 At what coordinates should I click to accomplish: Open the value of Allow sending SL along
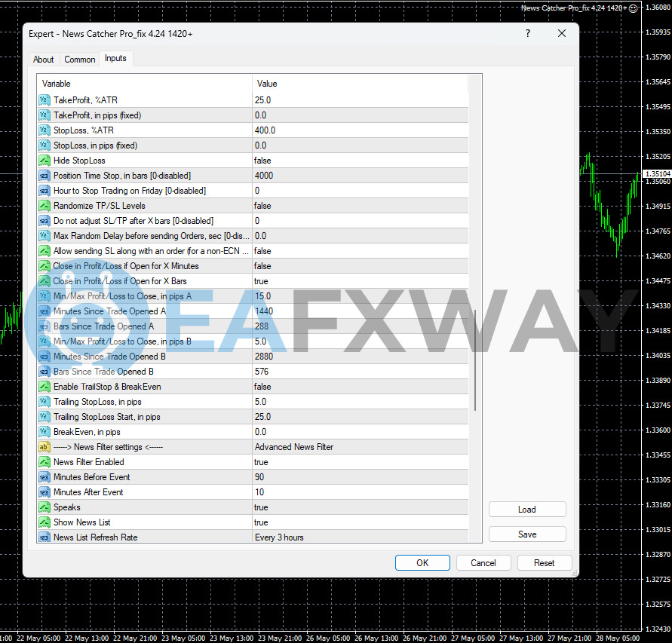(x=360, y=251)
